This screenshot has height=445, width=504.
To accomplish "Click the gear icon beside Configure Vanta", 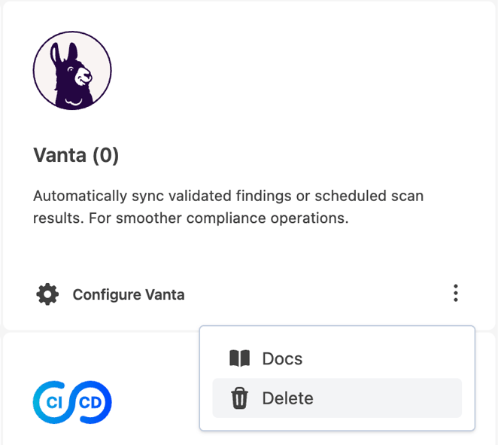I will click(x=47, y=294).
